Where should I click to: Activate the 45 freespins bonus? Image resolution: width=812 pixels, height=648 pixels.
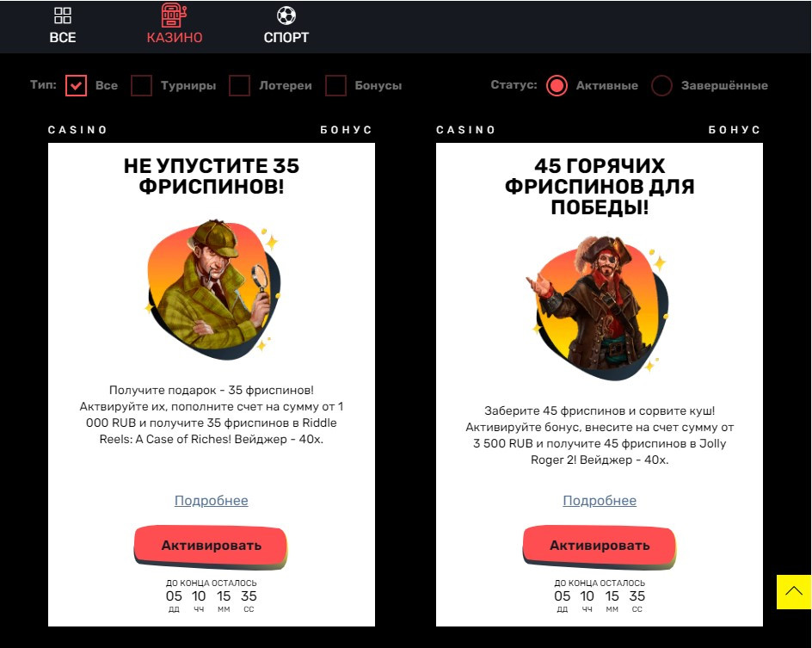[x=600, y=546]
